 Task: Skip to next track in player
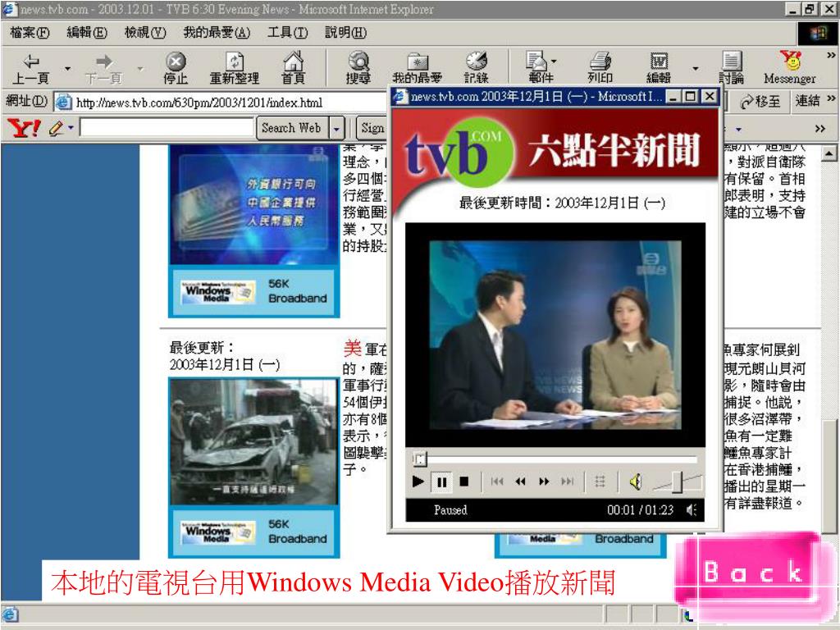[568, 482]
